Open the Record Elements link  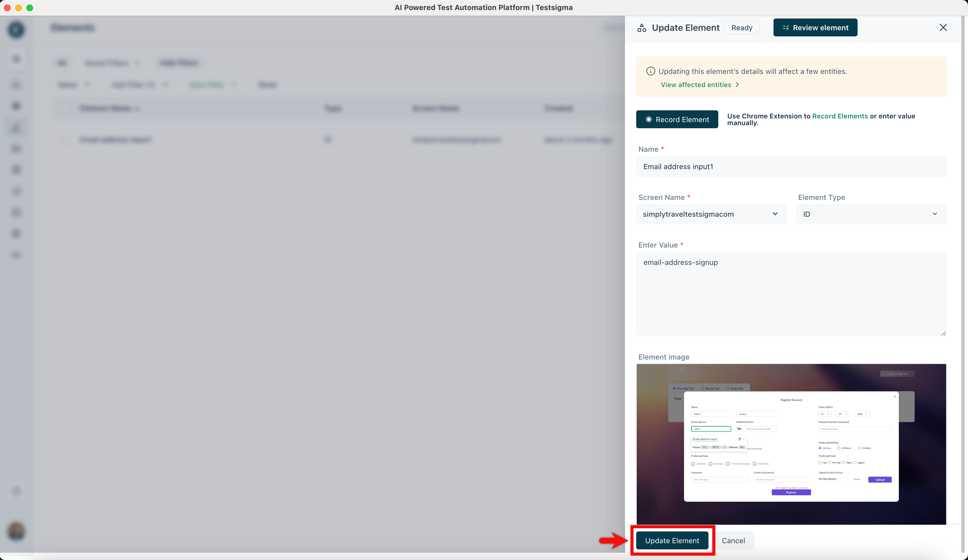pos(840,116)
